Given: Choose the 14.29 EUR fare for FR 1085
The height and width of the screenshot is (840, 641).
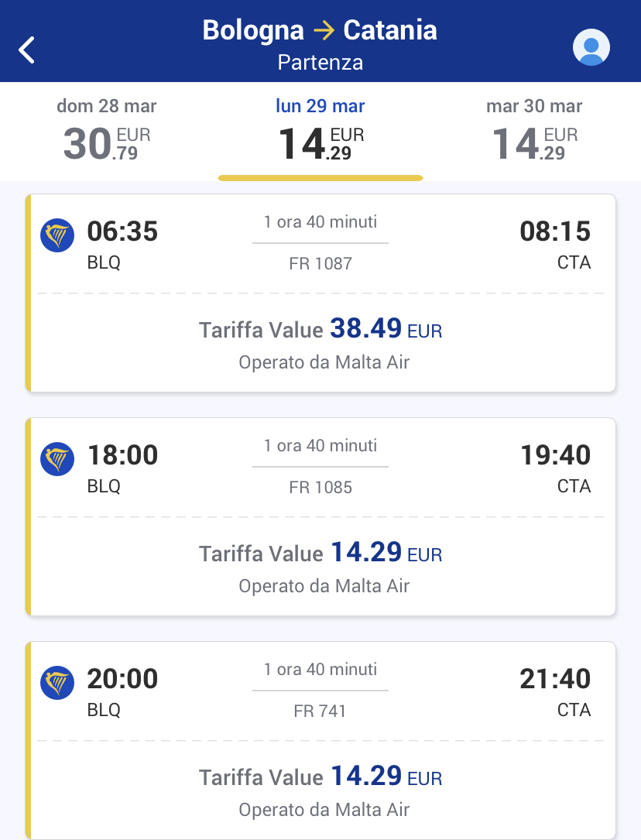Looking at the screenshot, I should [x=320, y=554].
